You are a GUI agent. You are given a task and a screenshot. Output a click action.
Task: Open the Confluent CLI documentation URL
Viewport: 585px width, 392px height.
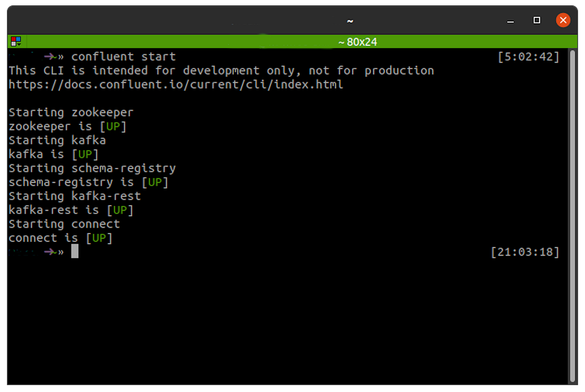point(175,84)
